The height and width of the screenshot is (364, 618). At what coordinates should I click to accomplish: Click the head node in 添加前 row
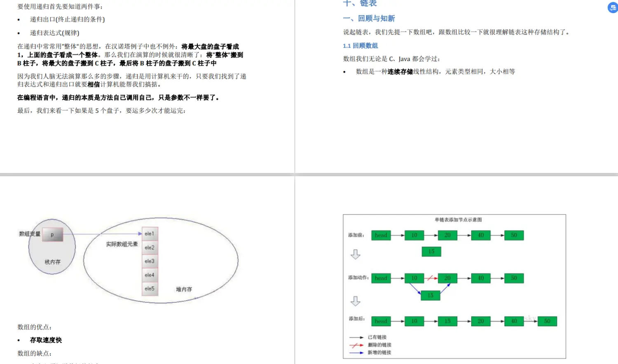tap(381, 236)
